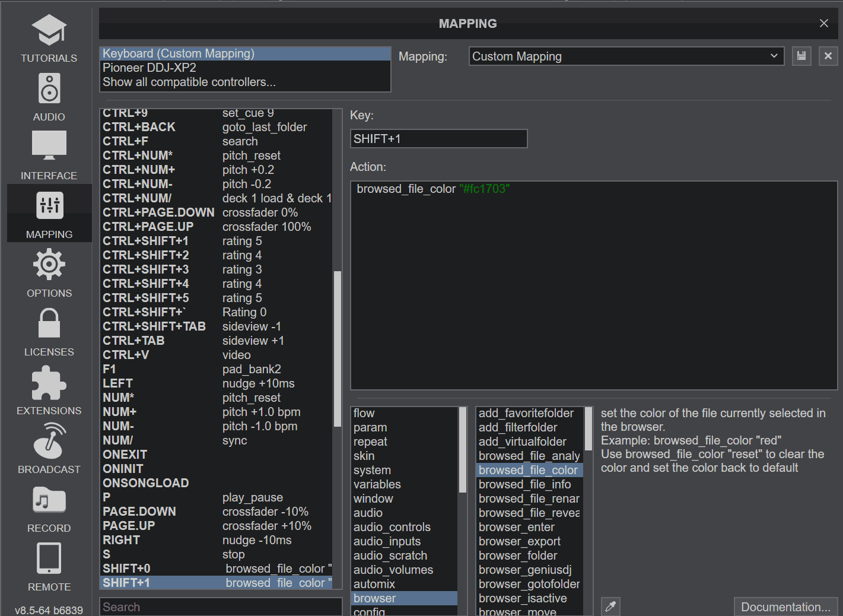This screenshot has height=616, width=843.
Task: Open the Custom Mapping dropdown
Action: point(625,56)
